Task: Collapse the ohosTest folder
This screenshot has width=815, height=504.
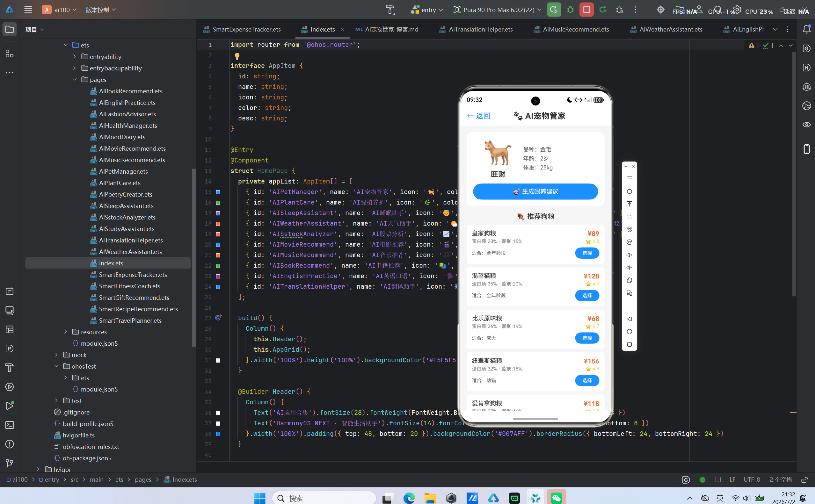Action: pyautogui.click(x=56, y=366)
